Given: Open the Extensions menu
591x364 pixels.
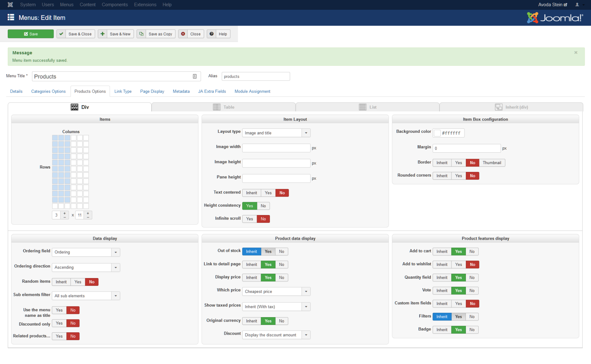Looking at the screenshot, I should [x=145, y=5].
